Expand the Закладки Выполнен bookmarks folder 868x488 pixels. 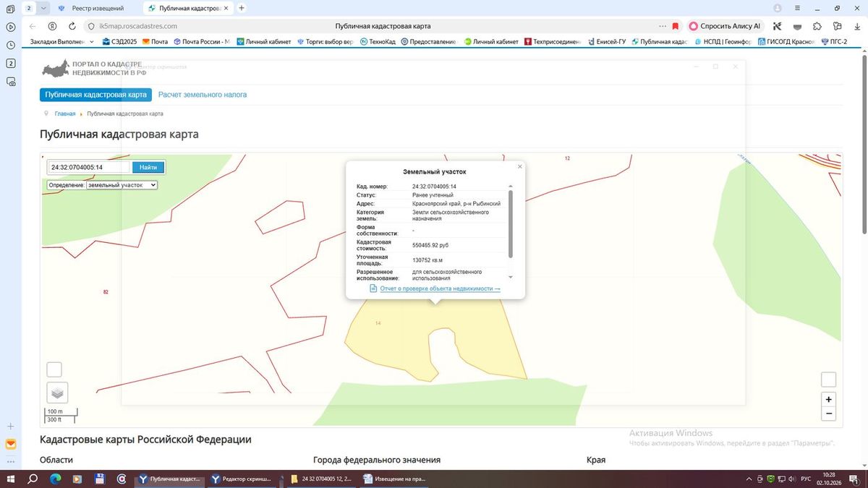[x=61, y=42]
